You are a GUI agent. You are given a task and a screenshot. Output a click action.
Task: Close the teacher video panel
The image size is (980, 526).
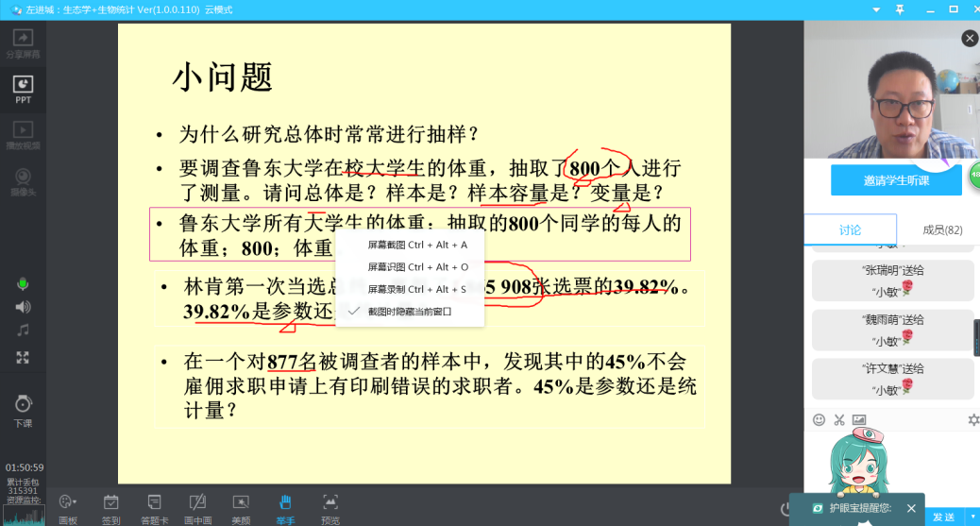coord(970,39)
